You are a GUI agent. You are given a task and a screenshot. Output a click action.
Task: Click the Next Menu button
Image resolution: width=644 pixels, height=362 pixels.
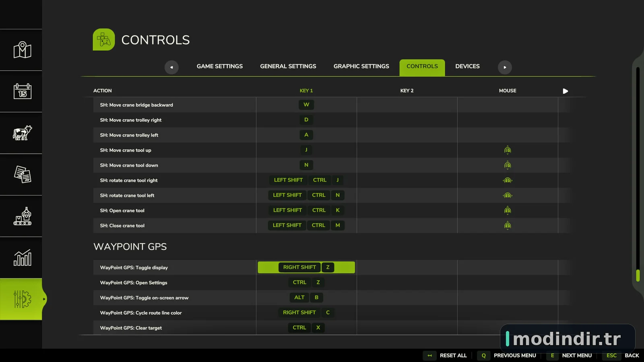pos(577,356)
